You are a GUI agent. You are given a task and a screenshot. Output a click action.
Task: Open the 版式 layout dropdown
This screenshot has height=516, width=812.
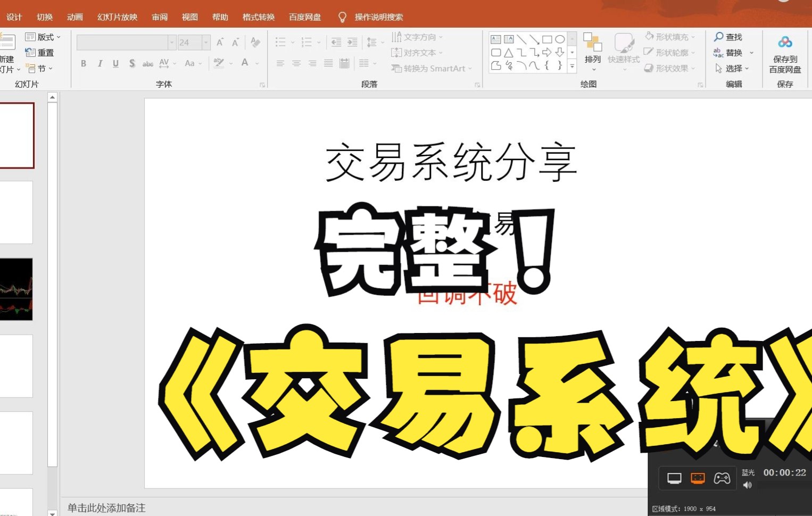(43, 37)
